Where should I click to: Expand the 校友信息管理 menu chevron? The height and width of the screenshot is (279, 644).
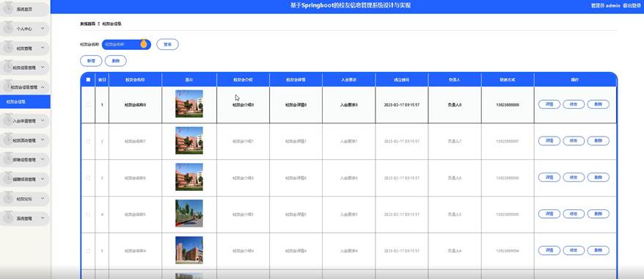click(42, 68)
